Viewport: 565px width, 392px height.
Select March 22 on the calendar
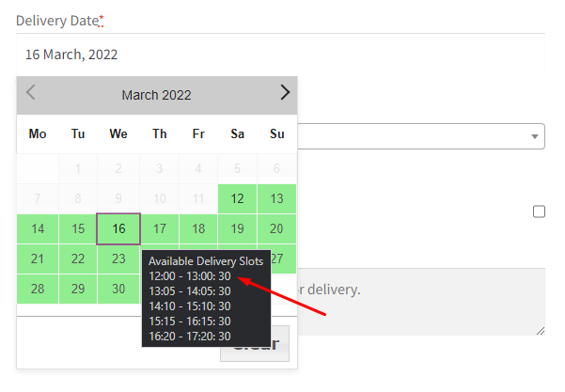coord(78,259)
